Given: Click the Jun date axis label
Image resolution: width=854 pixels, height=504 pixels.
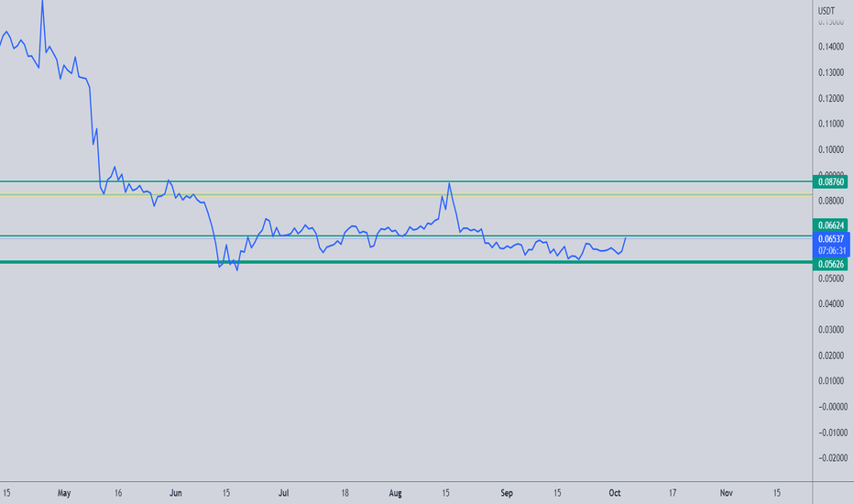Looking at the screenshot, I should (x=175, y=493).
